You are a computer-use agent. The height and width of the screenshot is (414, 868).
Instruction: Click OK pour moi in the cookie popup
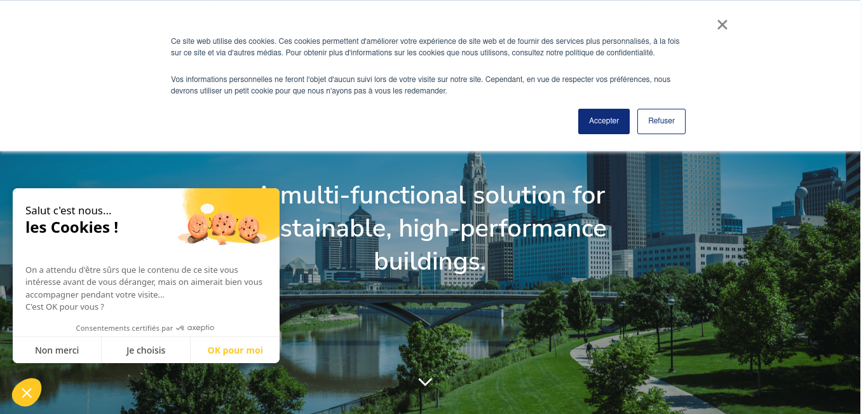(235, 350)
